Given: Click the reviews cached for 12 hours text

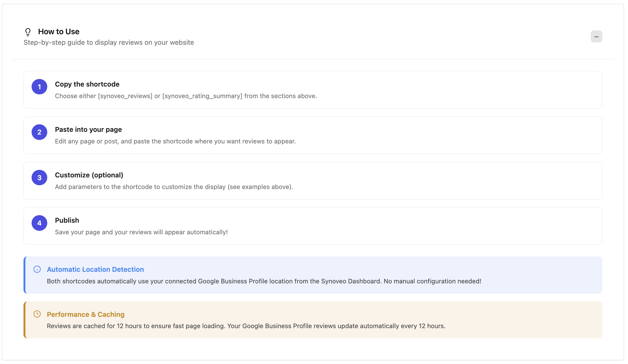Looking at the screenshot, I should pyautogui.click(x=246, y=326).
